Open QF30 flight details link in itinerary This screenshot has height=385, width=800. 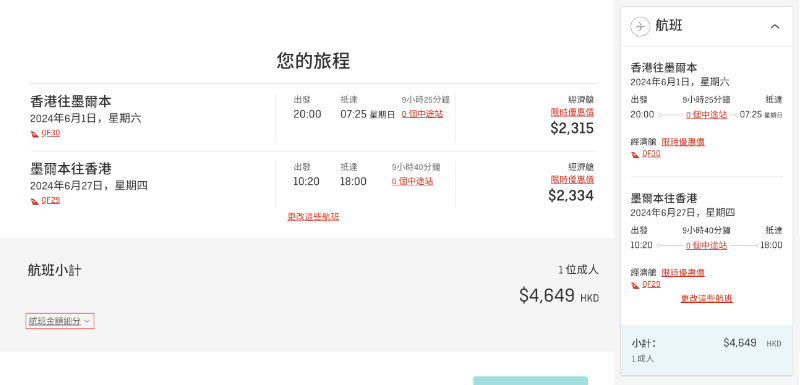(x=51, y=133)
